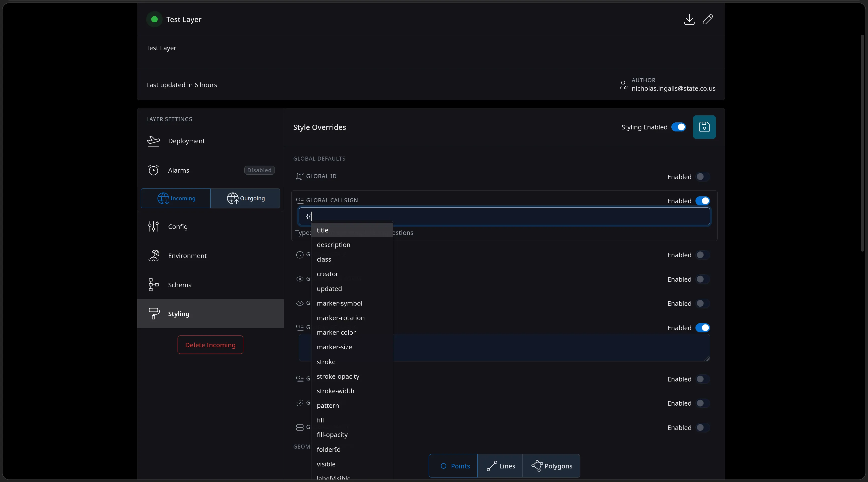
Task: Click the page vertical scrollbar
Action: [x=863, y=143]
